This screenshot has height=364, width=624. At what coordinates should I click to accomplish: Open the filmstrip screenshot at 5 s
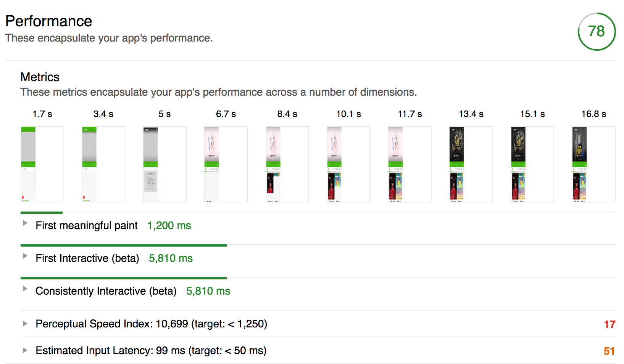(164, 164)
